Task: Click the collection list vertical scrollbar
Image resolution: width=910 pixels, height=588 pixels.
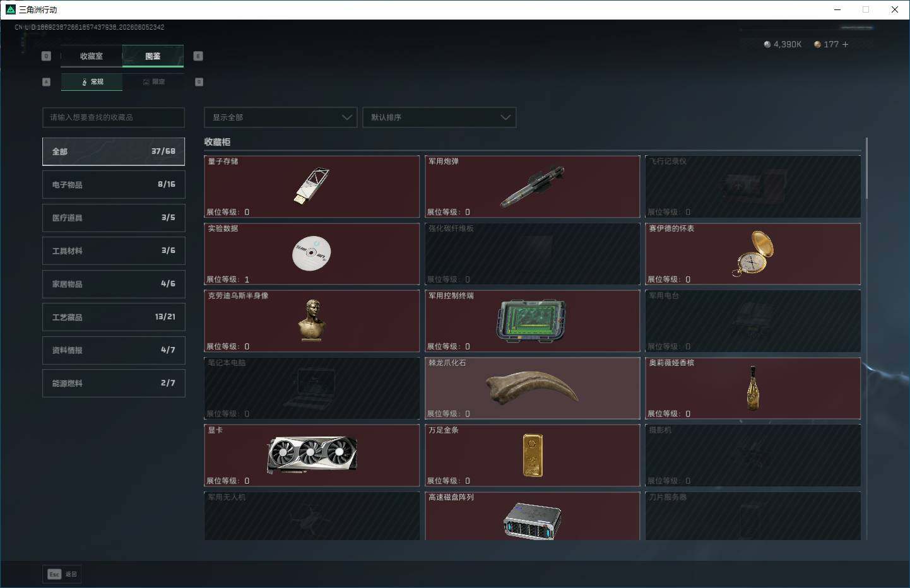Action: coord(867,168)
